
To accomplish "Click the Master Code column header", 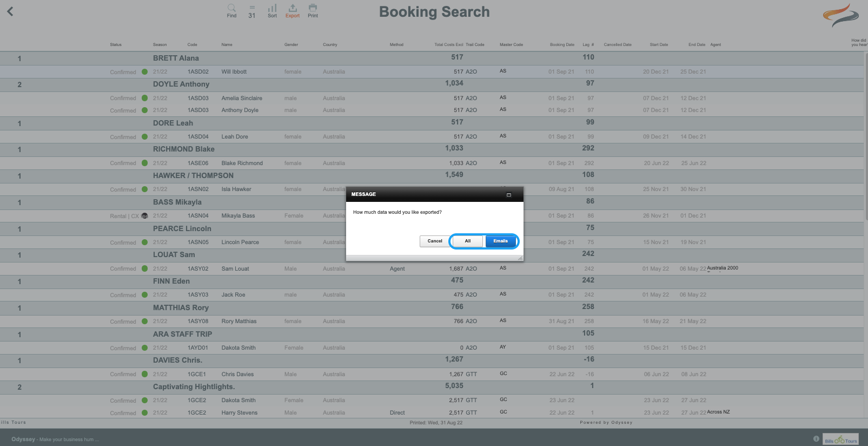I will click(x=511, y=45).
